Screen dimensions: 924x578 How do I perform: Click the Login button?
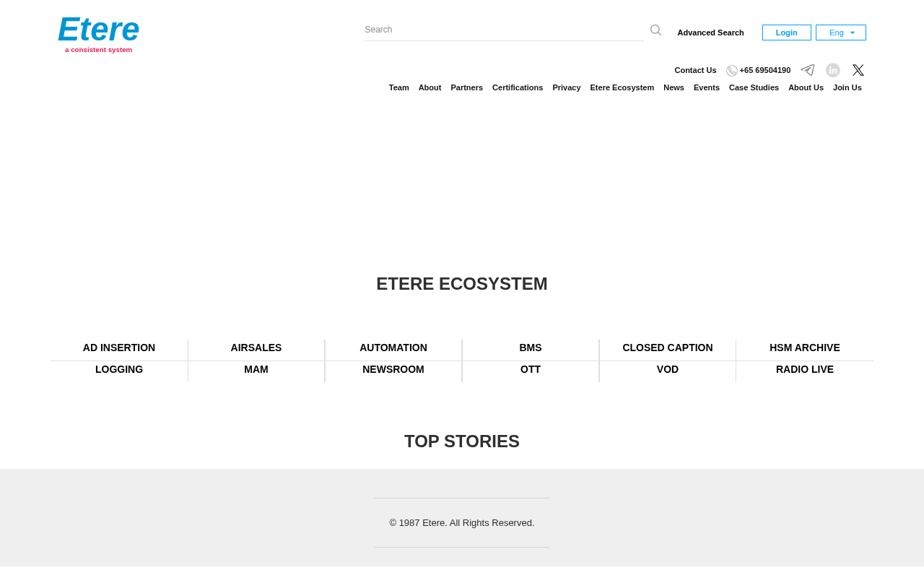[x=787, y=33]
